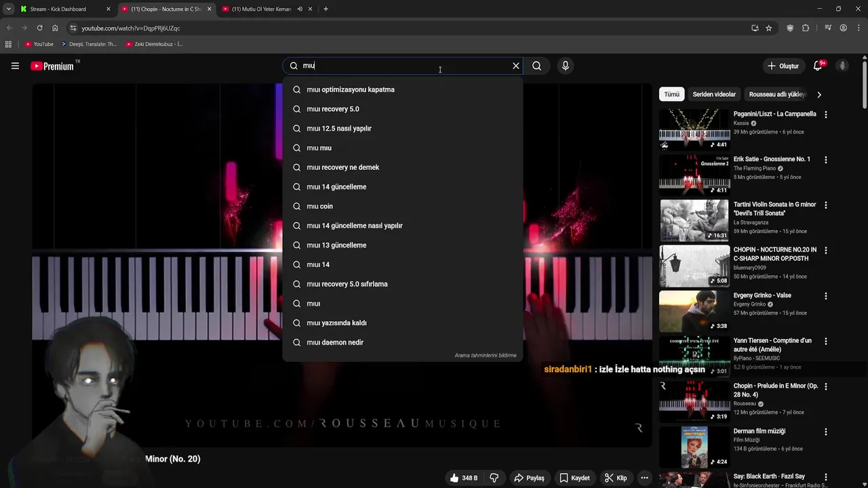Create a clip with Klip button
Image resolution: width=868 pixels, height=488 pixels.
tap(616, 478)
